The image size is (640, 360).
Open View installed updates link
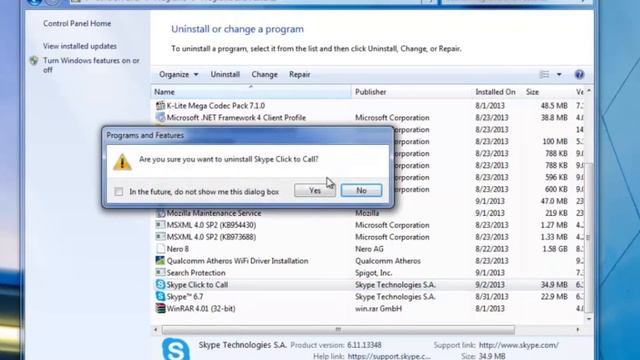pyautogui.click(x=80, y=46)
